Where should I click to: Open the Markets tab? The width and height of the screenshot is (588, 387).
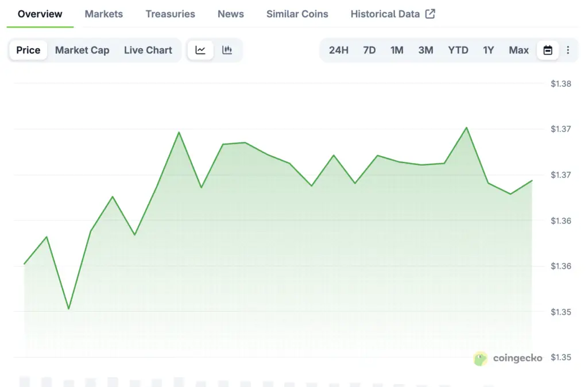coord(104,14)
